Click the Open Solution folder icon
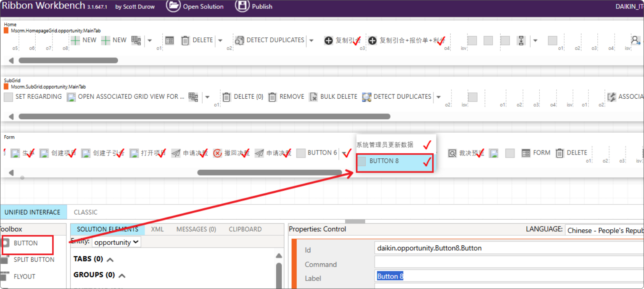Viewport: 644px width, 289px height. click(173, 6)
